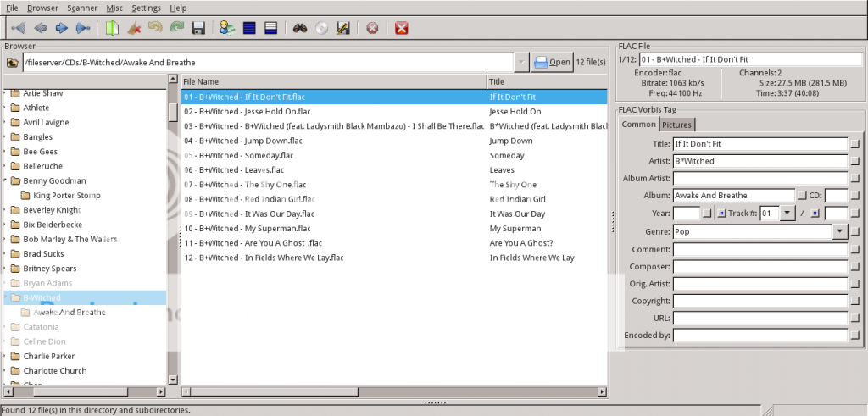
Task: Open Search Files with binoculars icon
Action: [x=300, y=28]
